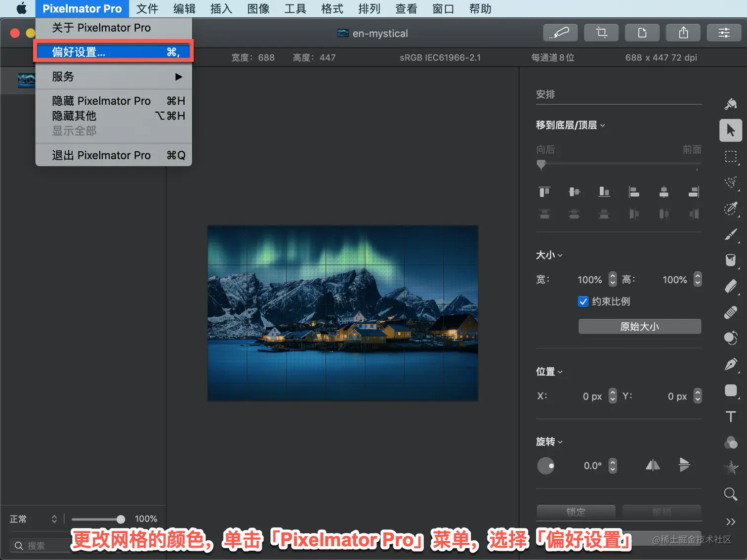Open the 编辑 menu
The image size is (747, 560).
pos(184,9)
